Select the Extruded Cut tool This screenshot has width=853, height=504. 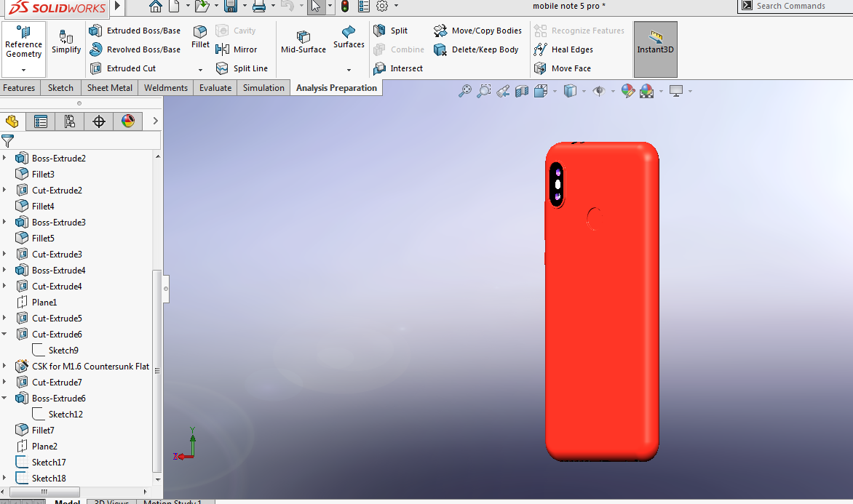pos(122,68)
